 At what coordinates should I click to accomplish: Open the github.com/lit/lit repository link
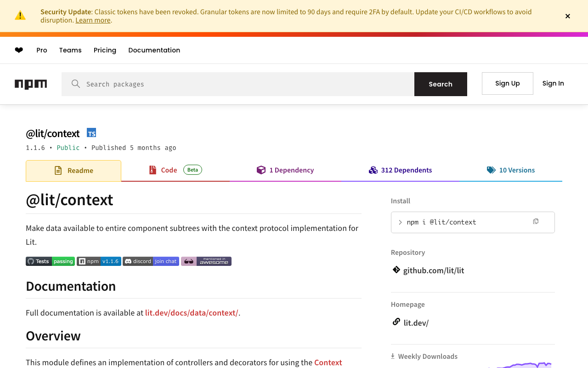coord(433,270)
